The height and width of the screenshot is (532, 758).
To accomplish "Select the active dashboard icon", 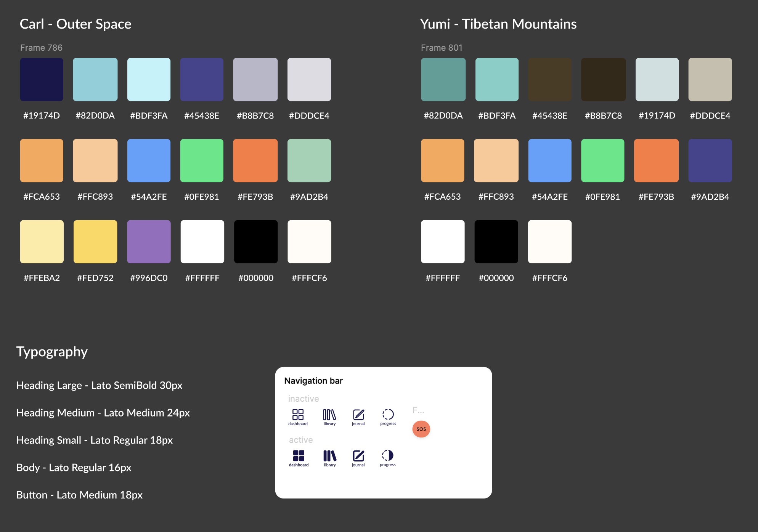I will [x=298, y=455].
